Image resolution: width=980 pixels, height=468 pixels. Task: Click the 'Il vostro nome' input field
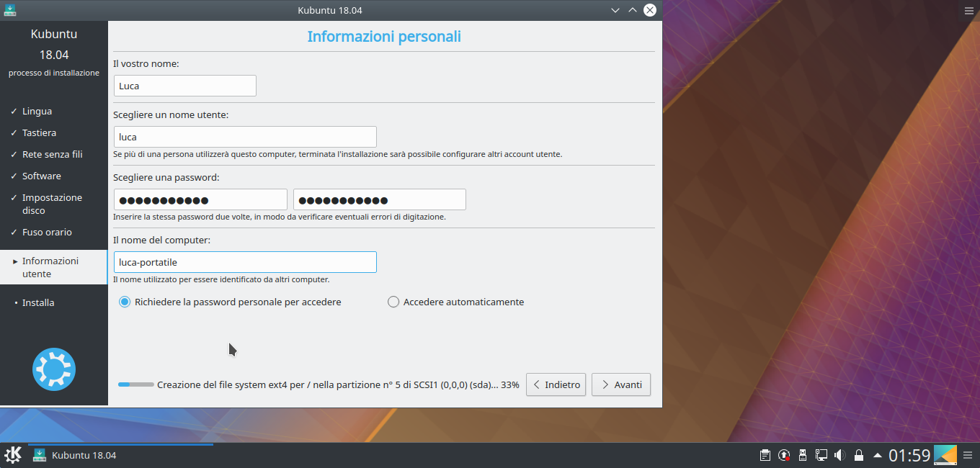[x=185, y=86]
